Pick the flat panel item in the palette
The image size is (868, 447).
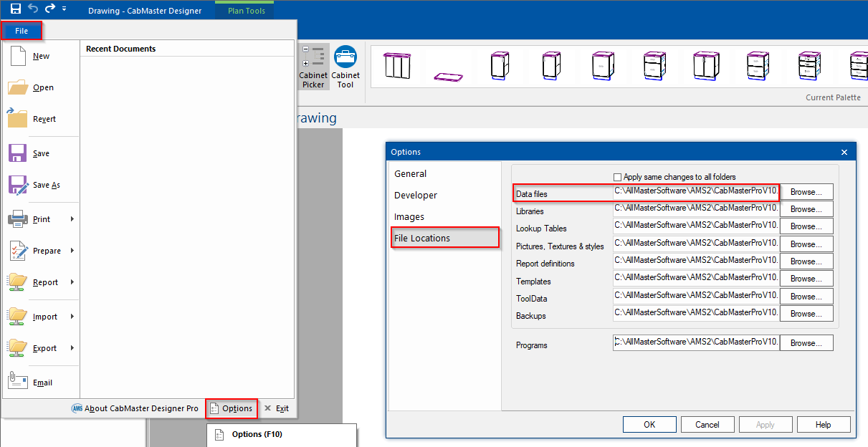(x=448, y=76)
